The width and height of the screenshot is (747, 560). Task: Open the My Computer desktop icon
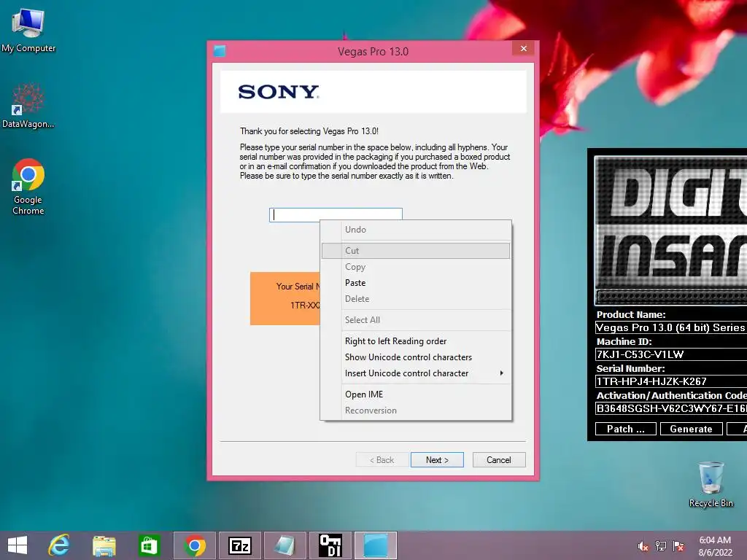tap(28, 30)
